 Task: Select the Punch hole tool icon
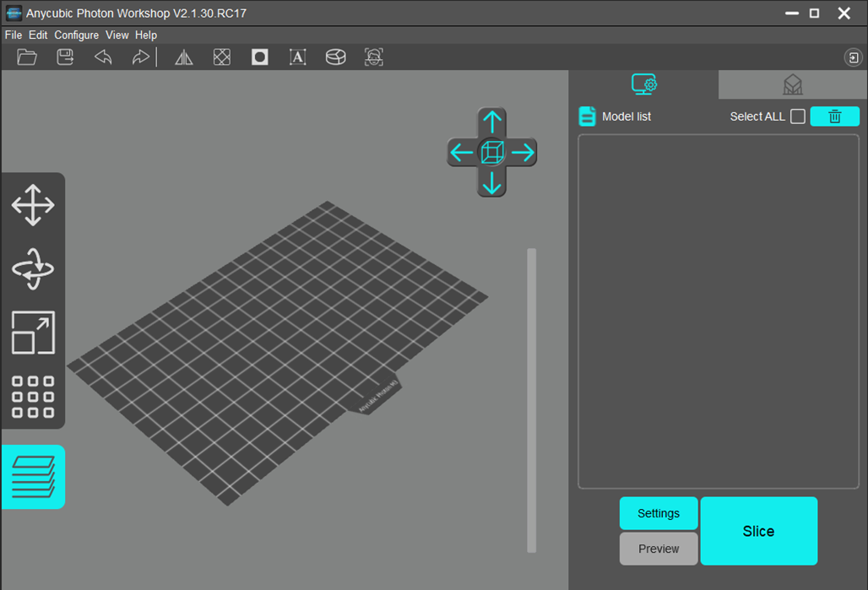(259, 57)
